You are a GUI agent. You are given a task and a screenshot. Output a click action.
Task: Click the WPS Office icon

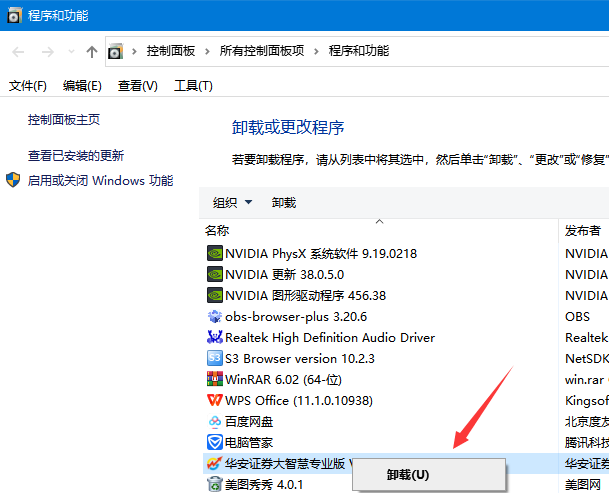[214, 400]
